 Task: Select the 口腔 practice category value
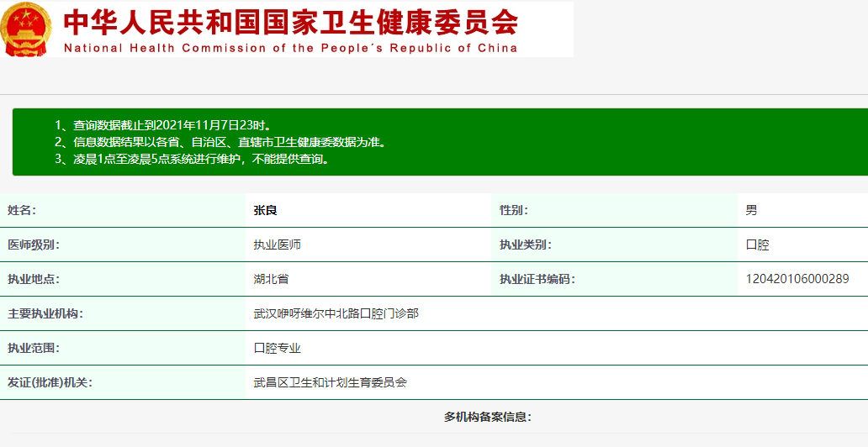tap(757, 245)
